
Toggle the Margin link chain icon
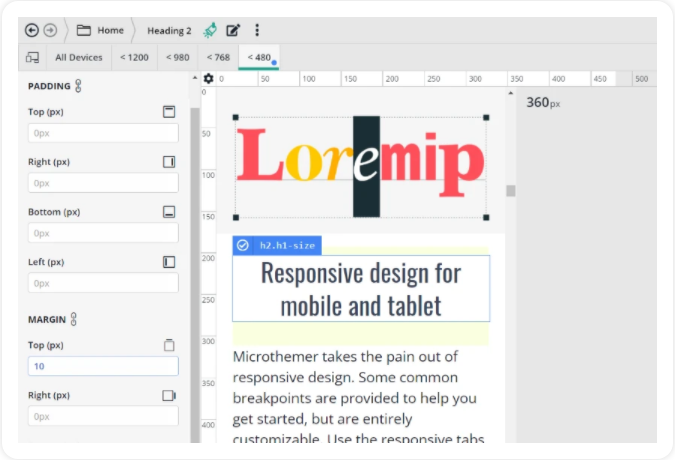click(74, 319)
